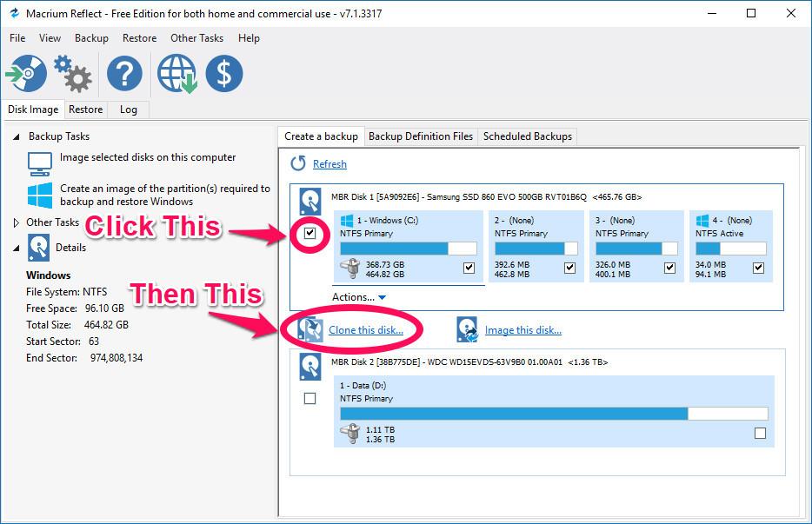
Task: Click the Image this disk... link
Action: point(523,330)
